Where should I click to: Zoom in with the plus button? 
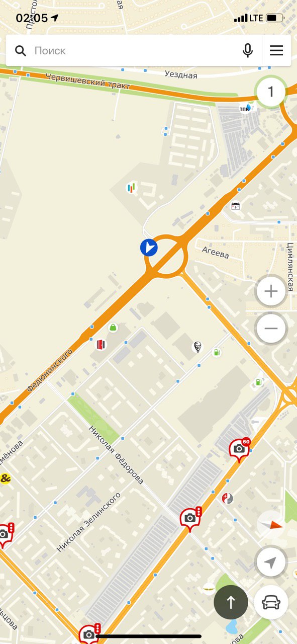coord(271,291)
